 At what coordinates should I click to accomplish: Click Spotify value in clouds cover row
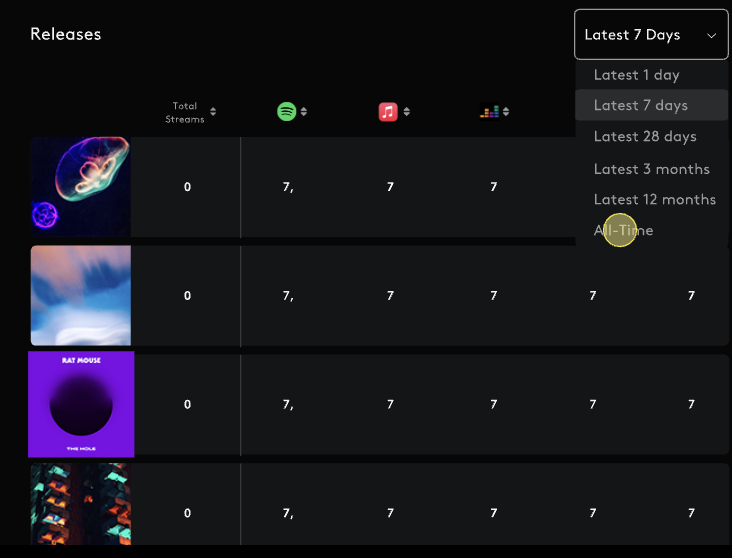point(288,296)
